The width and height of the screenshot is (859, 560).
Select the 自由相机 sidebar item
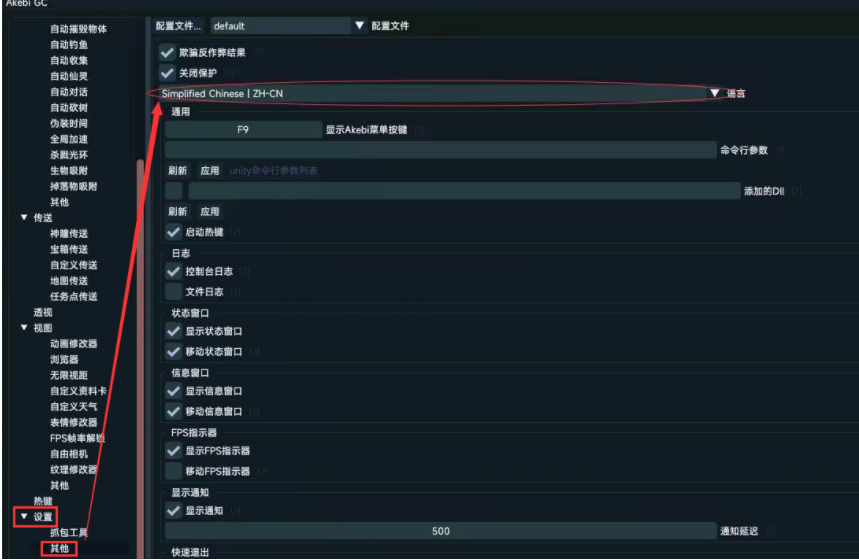point(69,454)
